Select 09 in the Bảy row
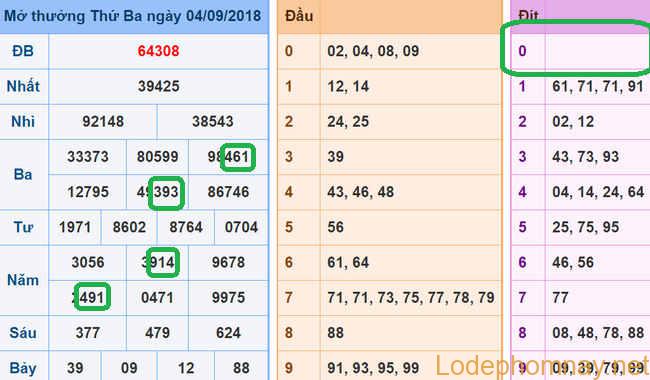This screenshot has height=380, width=650. tap(129, 368)
